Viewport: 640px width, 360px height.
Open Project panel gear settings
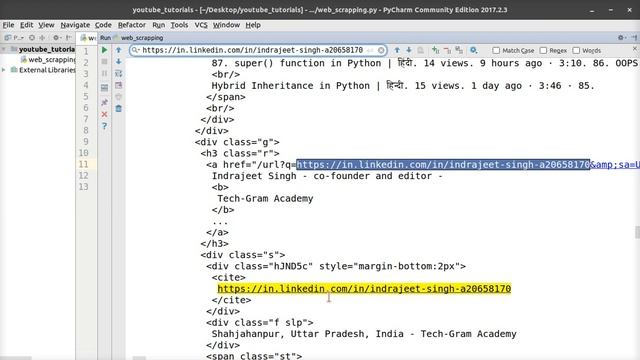pyautogui.click(x=56, y=38)
